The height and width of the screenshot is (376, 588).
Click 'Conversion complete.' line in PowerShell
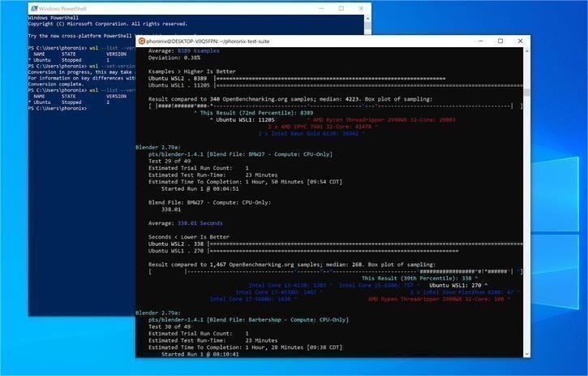click(x=55, y=84)
